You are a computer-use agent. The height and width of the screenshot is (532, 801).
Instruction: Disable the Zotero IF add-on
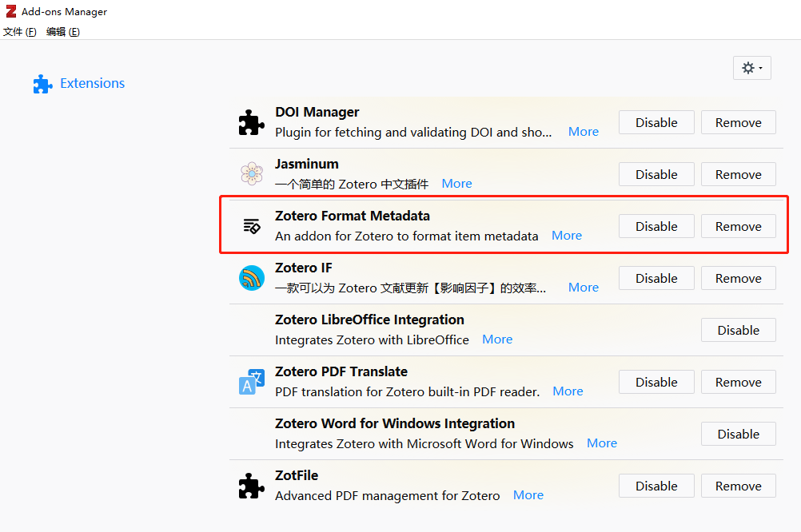pyautogui.click(x=656, y=278)
